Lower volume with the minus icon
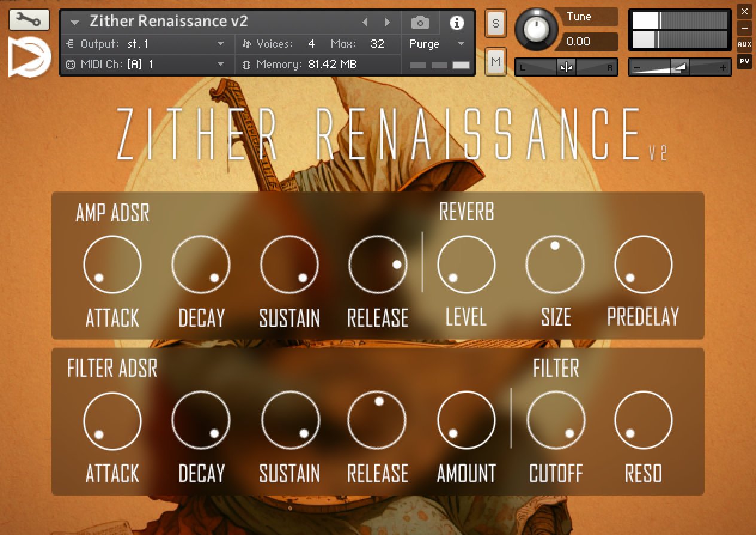The height and width of the screenshot is (535, 756). tap(637, 68)
